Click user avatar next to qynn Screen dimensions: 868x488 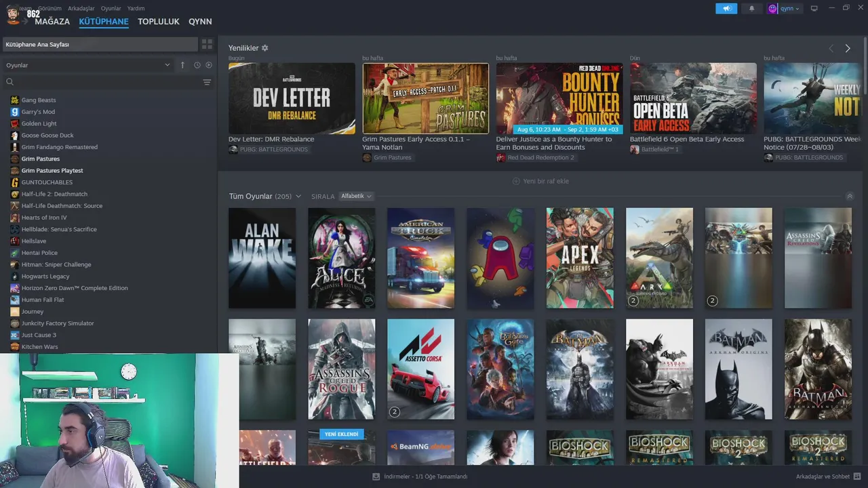coord(772,9)
